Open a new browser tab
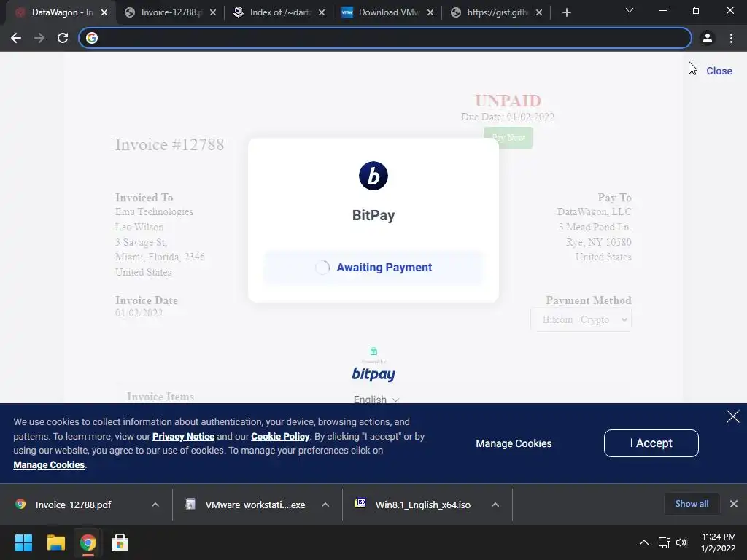747x560 pixels. pos(566,12)
